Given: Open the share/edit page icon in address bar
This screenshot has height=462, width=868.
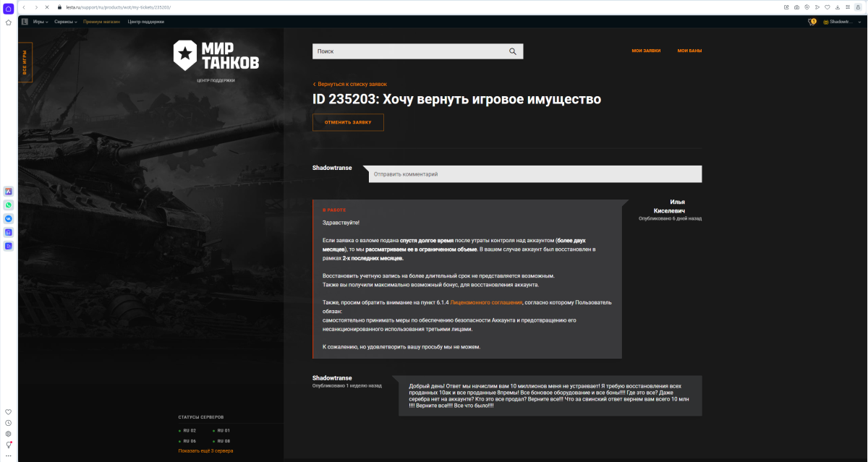Looking at the screenshot, I should [786, 7].
